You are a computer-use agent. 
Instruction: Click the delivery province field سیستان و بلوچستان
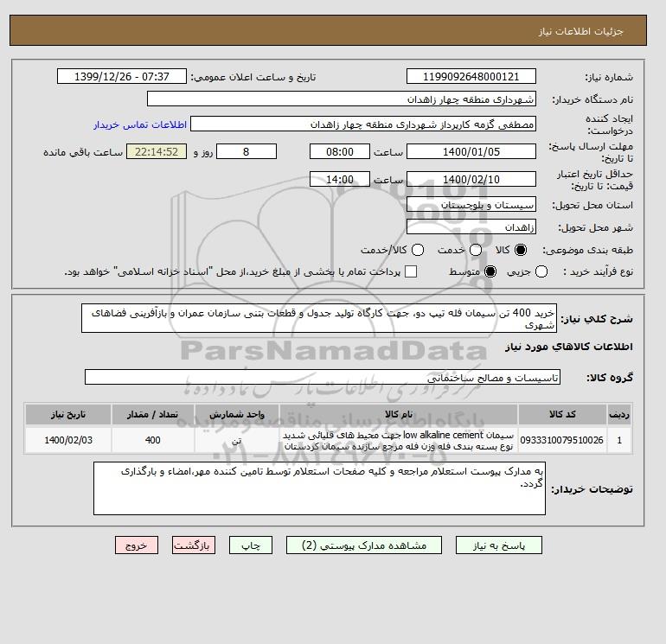(x=471, y=205)
